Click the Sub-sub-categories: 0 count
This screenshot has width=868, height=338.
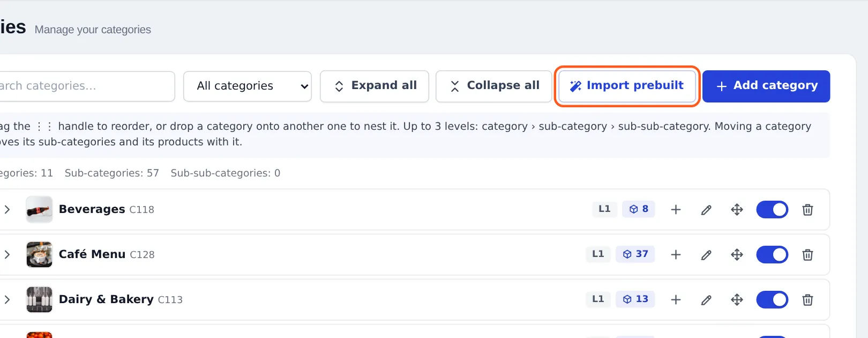225,173
